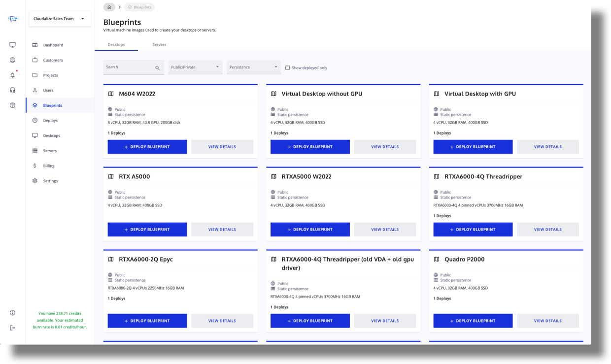Click the Billing dollar icon
The width and height of the screenshot is (611, 364).
coord(35,165)
